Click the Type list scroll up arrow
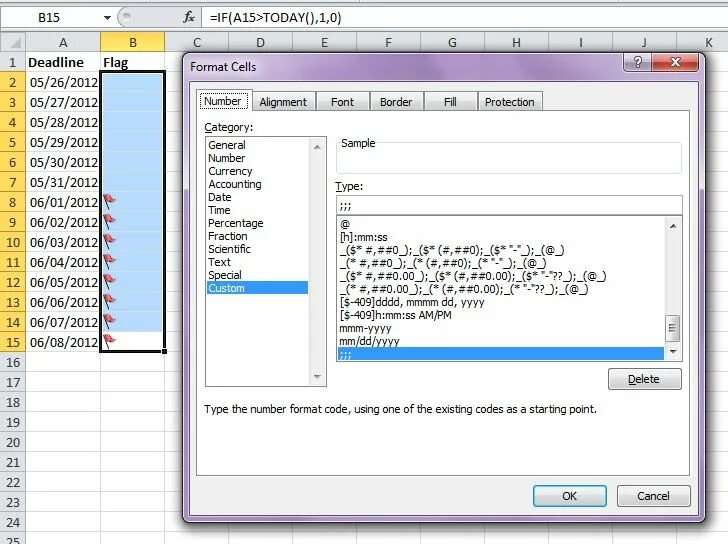The image size is (728, 544). [x=673, y=226]
